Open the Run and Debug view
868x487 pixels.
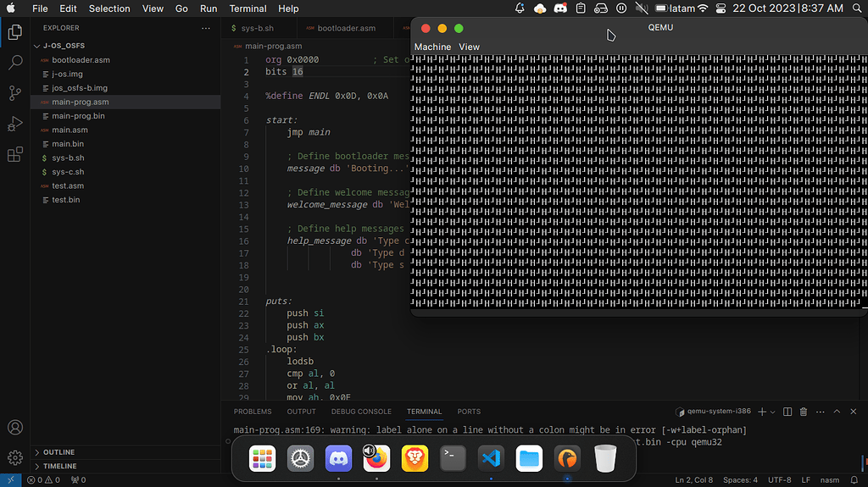pyautogui.click(x=15, y=124)
